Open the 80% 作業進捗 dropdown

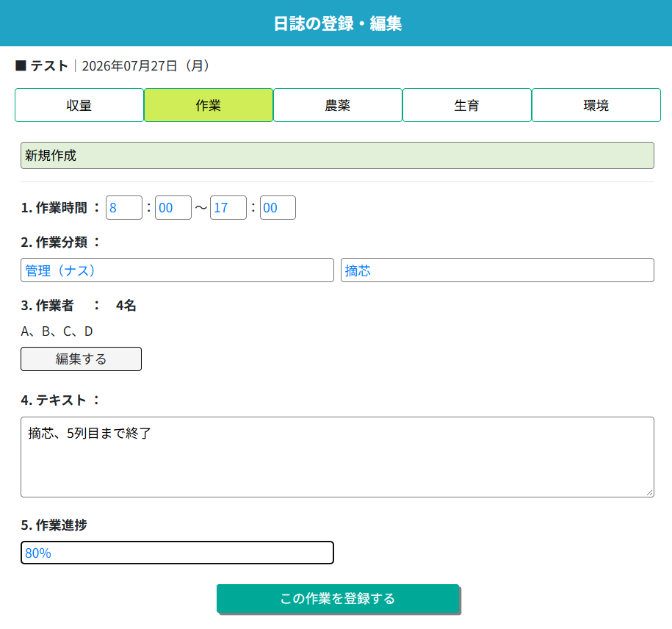177,553
